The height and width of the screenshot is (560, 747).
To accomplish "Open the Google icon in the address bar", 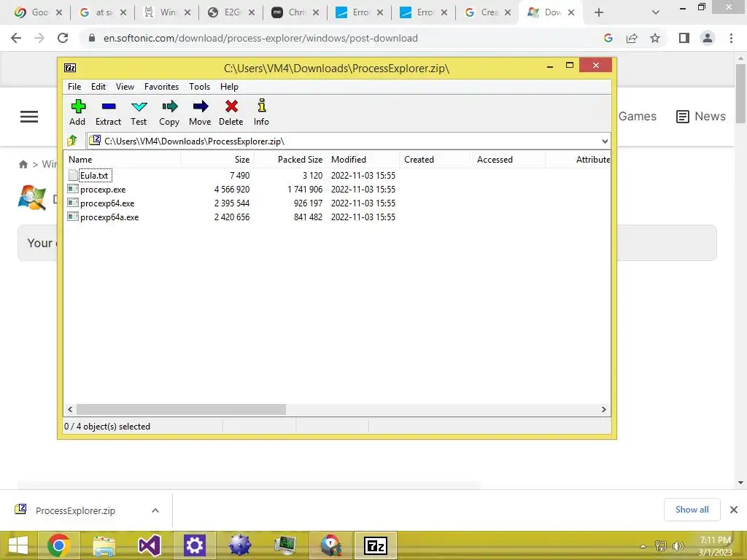I will tap(608, 38).
